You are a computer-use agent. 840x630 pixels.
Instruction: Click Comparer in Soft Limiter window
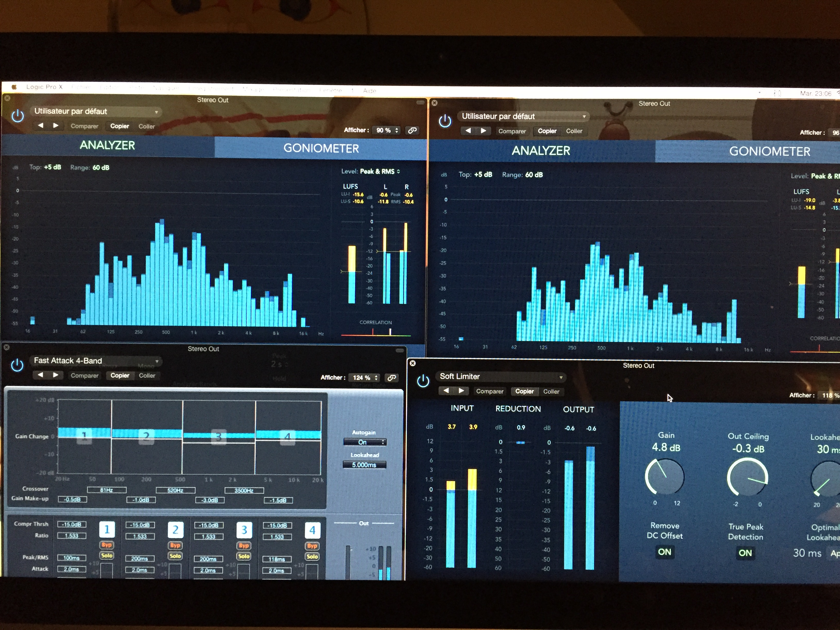490,391
